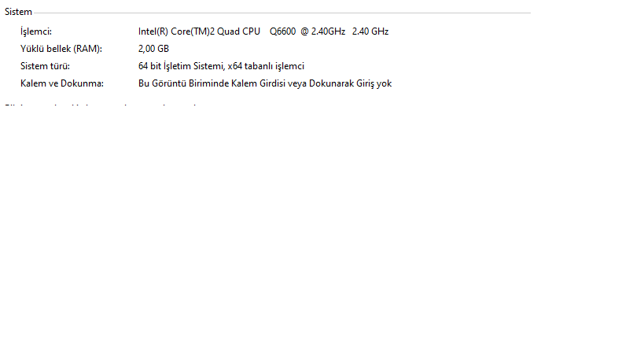Select the word Quad in processor name

[228, 31]
